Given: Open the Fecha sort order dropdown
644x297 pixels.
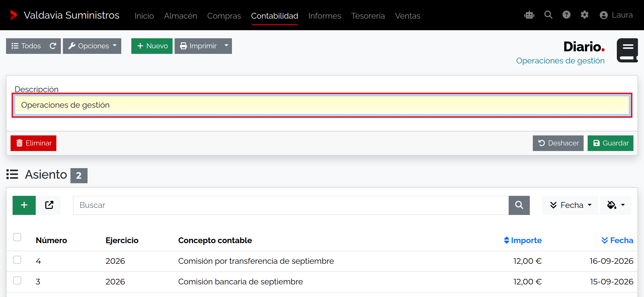Looking at the screenshot, I should point(570,205).
